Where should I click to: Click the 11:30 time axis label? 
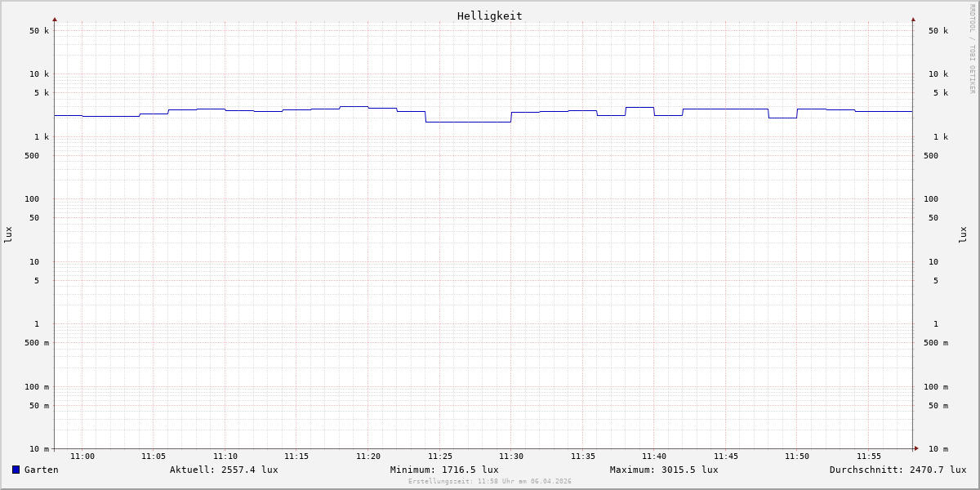coord(511,457)
